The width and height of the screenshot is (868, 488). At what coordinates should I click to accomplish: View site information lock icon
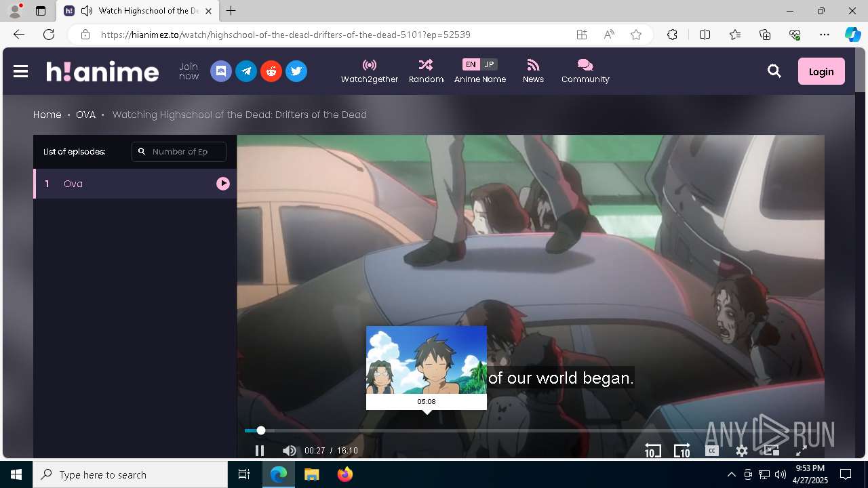pyautogui.click(x=85, y=35)
